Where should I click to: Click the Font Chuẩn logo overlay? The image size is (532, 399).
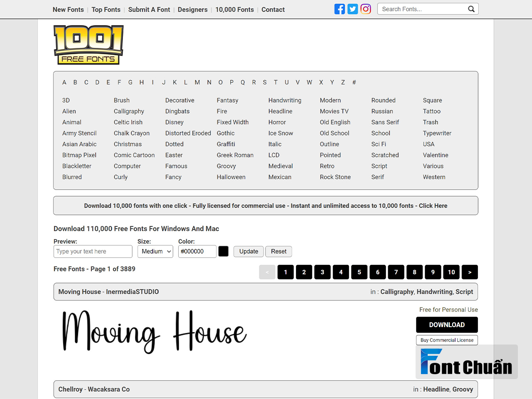coord(467,362)
